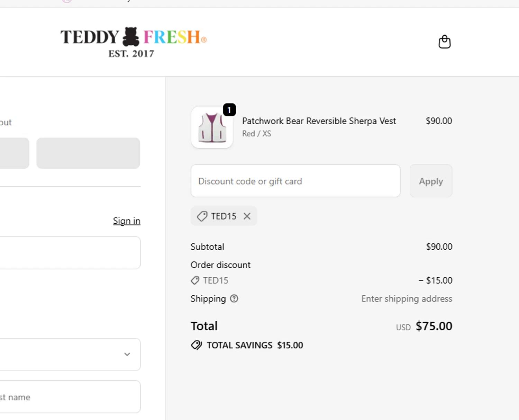Click the $75.00 total amount

coord(434,326)
